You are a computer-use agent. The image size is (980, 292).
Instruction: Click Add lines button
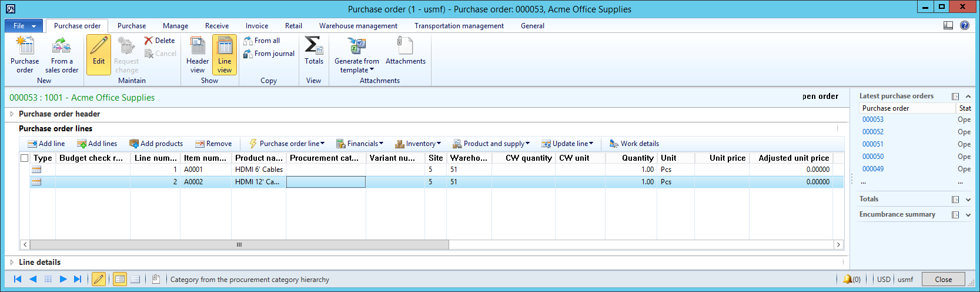pyautogui.click(x=97, y=144)
